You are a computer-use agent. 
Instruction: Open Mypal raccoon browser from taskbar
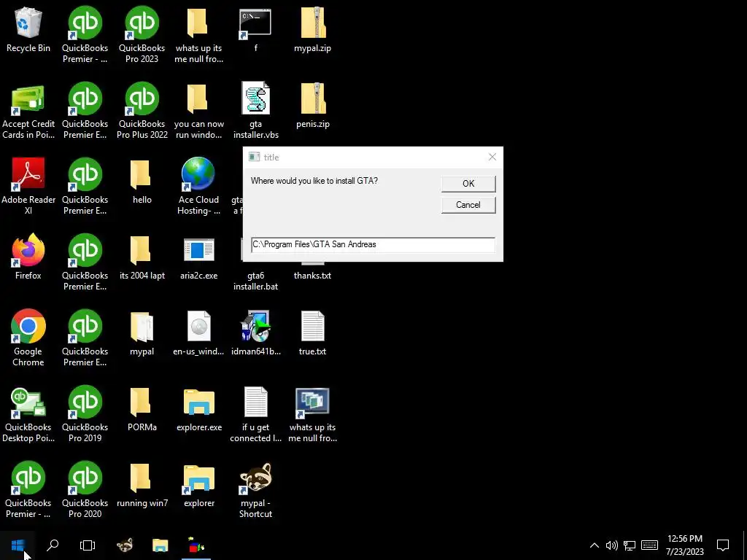(x=125, y=545)
